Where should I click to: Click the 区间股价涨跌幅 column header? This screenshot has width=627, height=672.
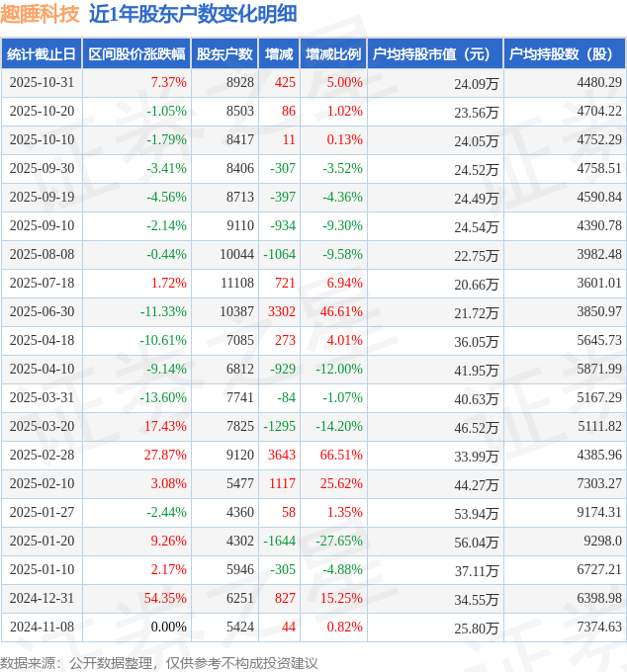point(135,54)
